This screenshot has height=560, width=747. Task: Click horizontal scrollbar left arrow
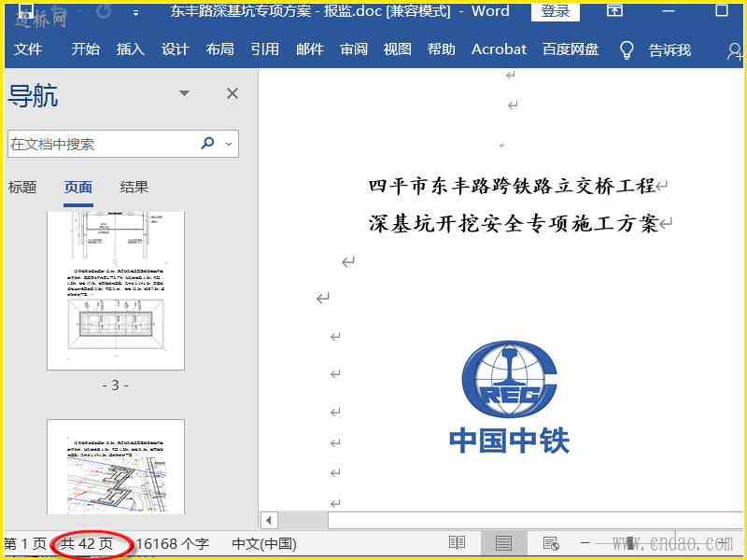click(269, 521)
